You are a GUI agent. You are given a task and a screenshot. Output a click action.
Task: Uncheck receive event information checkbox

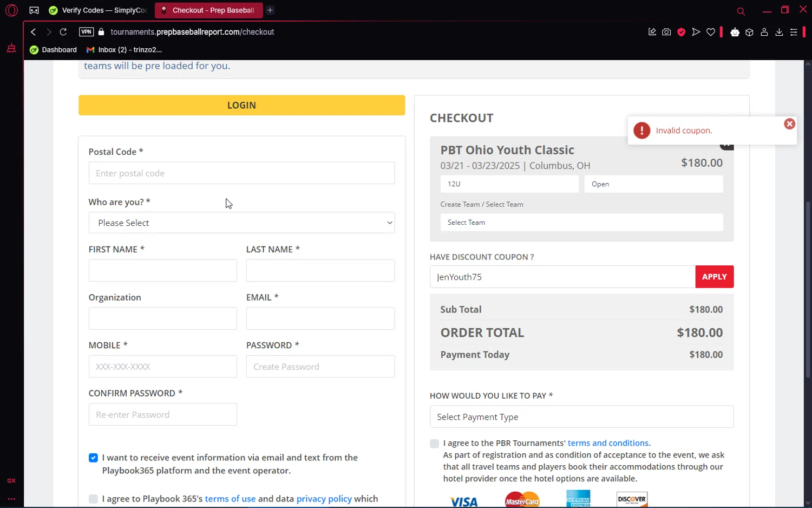[x=93, y=458]
